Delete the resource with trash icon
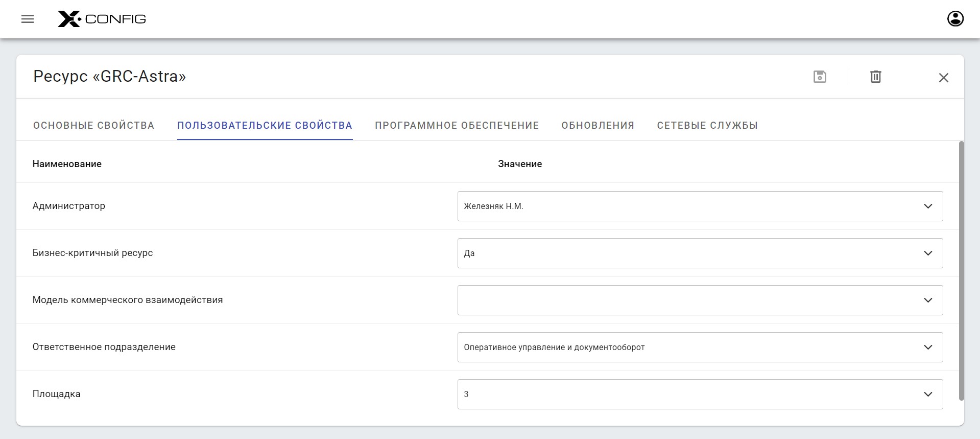Image resolution: width=980 pixels, height=439 pixels. 875,77
